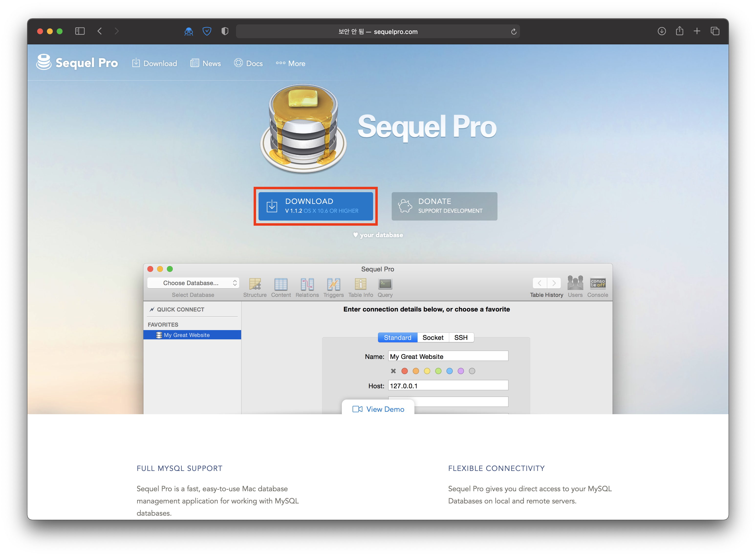The image size is (756, 556).
Task: Select the Table Info toolbar icon
Action: (x=360, y=288)
